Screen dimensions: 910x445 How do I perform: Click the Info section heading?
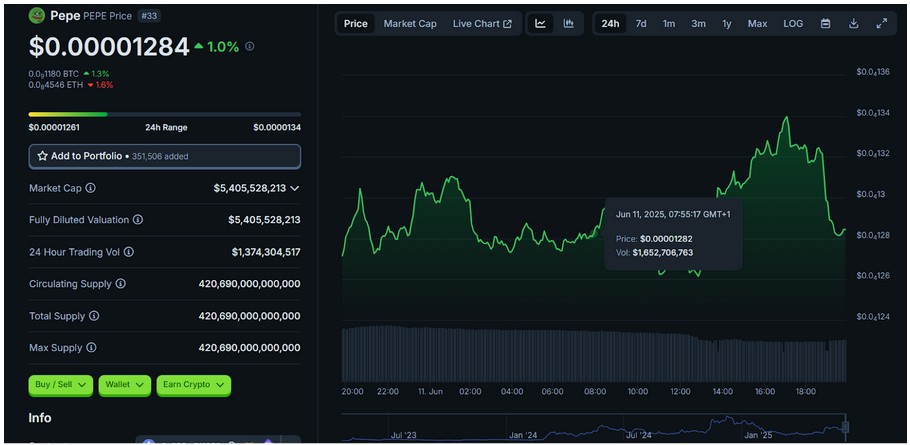tap(40, 418)
